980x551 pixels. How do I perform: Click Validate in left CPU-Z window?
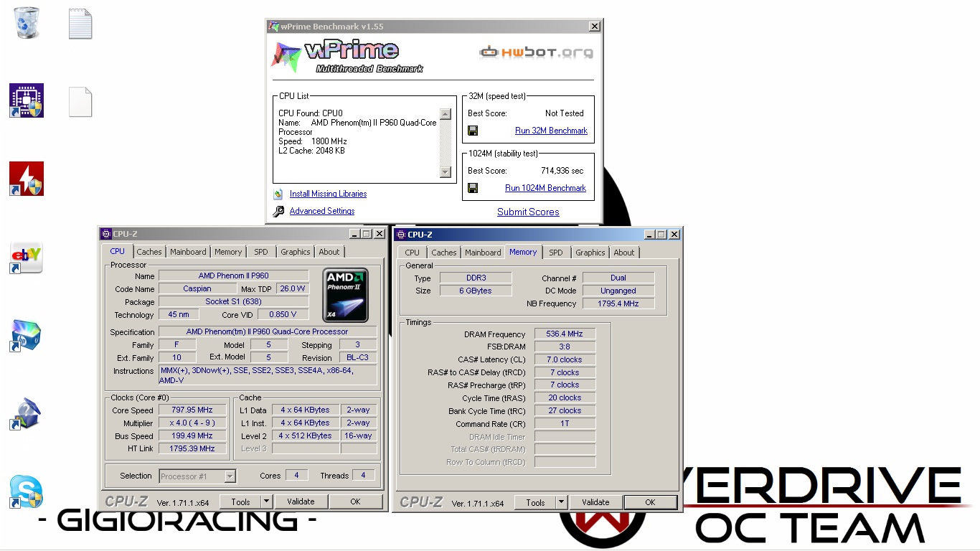[301, 501]
